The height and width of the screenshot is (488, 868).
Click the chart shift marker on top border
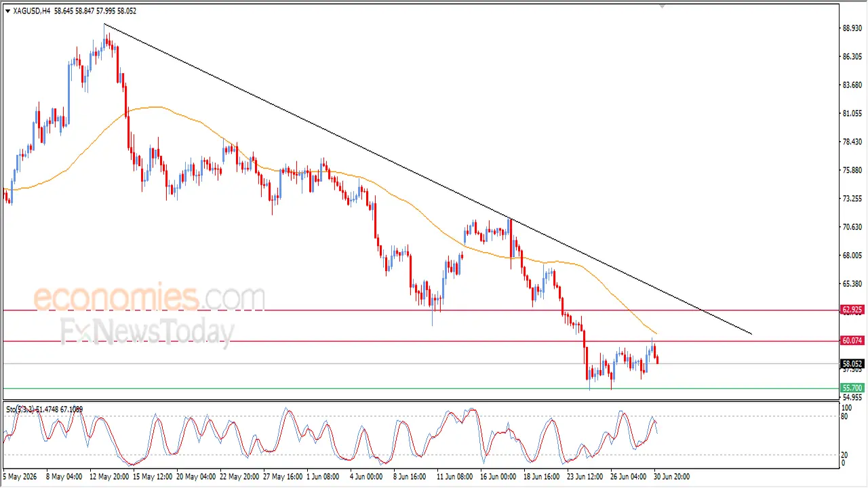tap(663, 6)
